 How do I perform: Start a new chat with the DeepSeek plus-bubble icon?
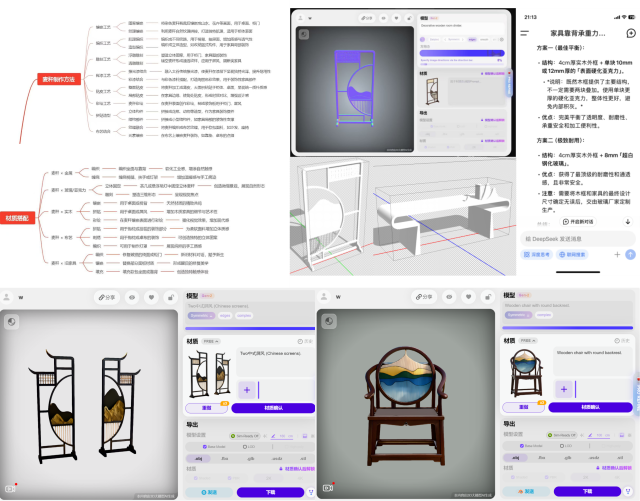[629, 33]
